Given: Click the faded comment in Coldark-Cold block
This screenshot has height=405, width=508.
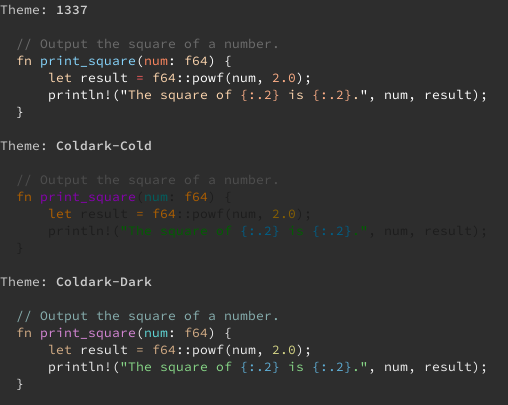Looking at the screenshot, I should point(147,180).
